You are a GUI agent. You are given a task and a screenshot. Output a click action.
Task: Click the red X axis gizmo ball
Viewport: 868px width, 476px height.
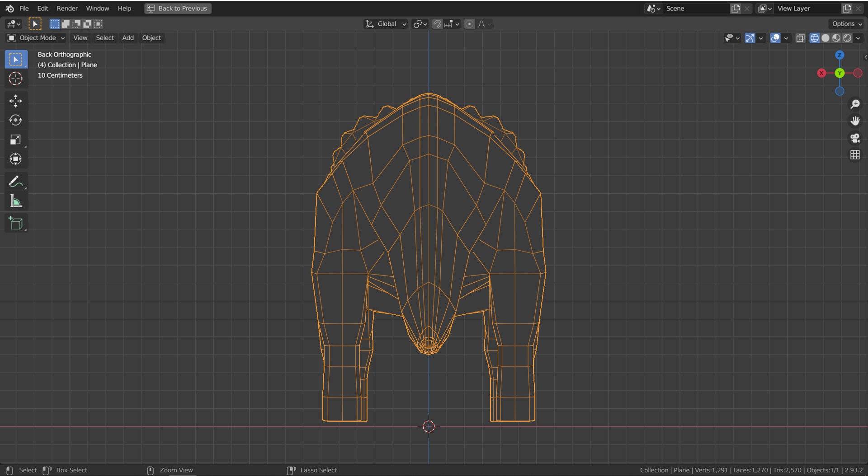coord(821,73)
